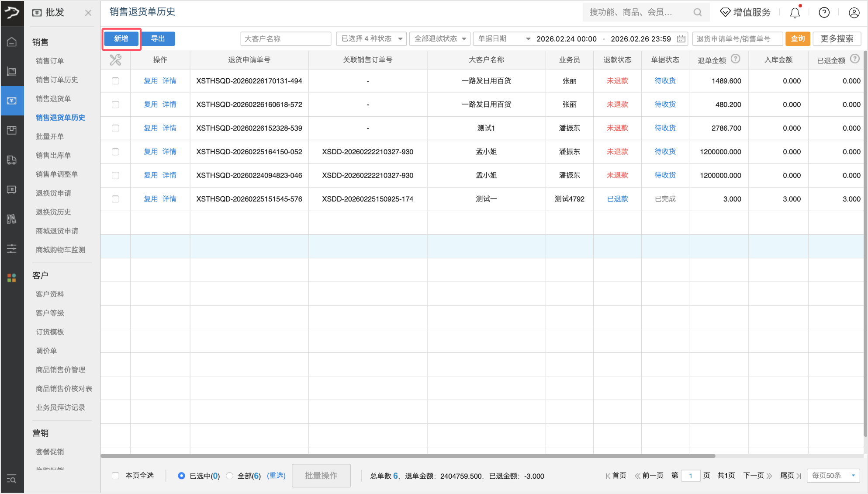Click the home icon in left sidebar
Screen dimensions: 868x494
tap(12, 42)
